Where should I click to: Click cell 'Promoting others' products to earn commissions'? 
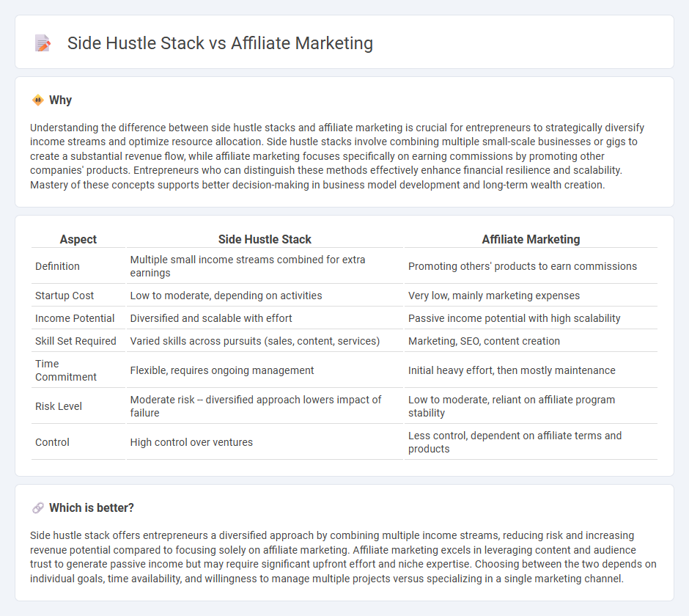coord(531,266)
